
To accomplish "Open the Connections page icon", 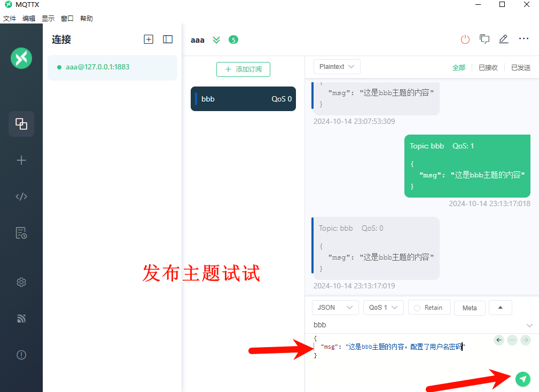I will click(21, 124).
